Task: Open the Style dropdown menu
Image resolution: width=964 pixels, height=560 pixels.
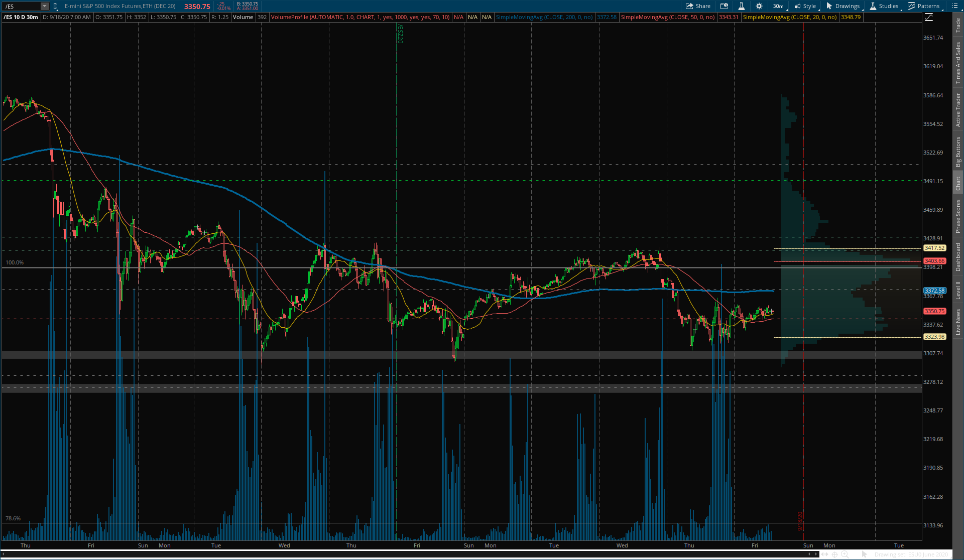Action: 805,6
